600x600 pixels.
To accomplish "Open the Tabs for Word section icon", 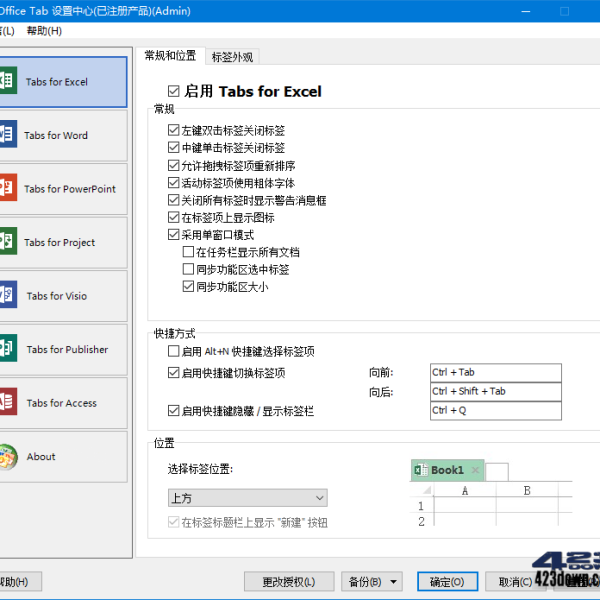I will [x=8, y=134].
